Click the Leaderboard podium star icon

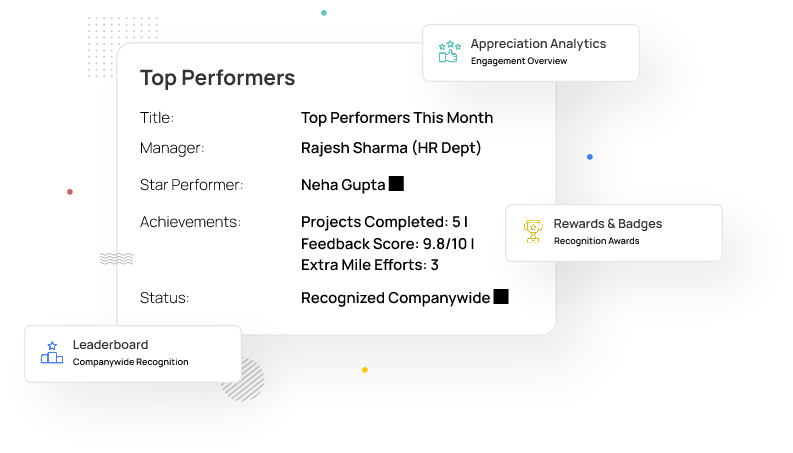pyautogui.click(x=52, y=353)
